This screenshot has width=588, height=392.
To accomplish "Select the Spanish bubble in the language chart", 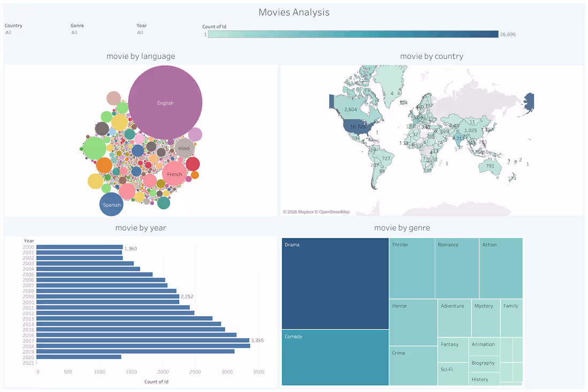I will (x=111, y=205).
